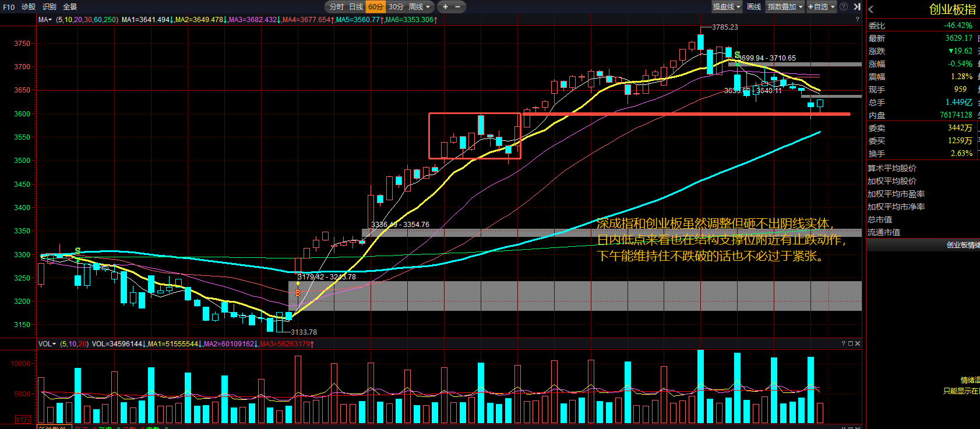Screen dimensions: 980x429
Task: Open the 指数叠加 overlay dropdown
Action: (x=785, y=7)
